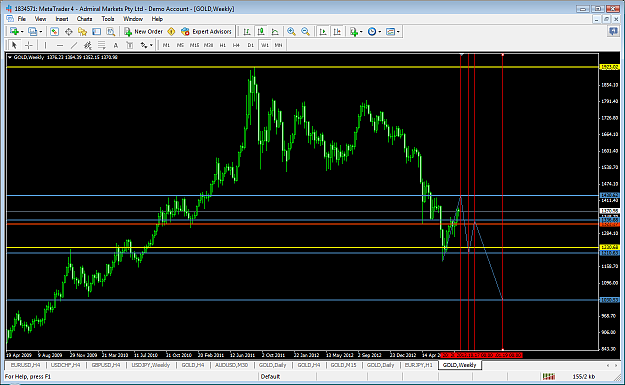Open the Help menu
Screen dimensions: 625x385
[x=157, y=19]
